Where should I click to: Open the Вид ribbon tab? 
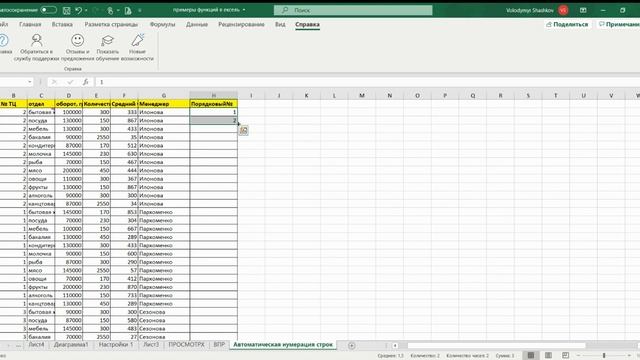click(280, 24)
